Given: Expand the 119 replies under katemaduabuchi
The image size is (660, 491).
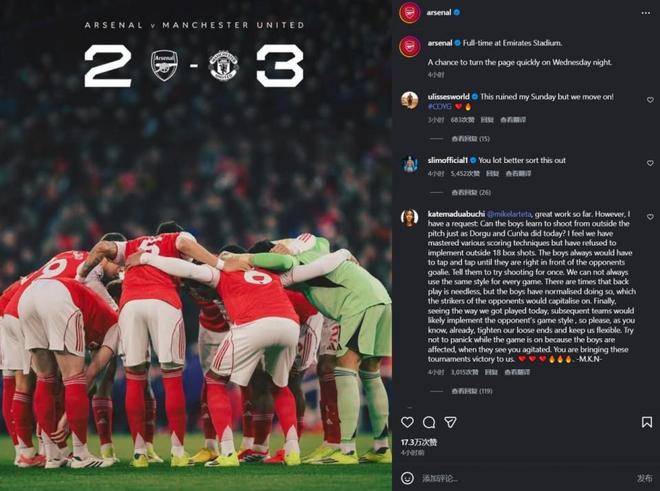Looking at the screenshot, I should [472, 391].
